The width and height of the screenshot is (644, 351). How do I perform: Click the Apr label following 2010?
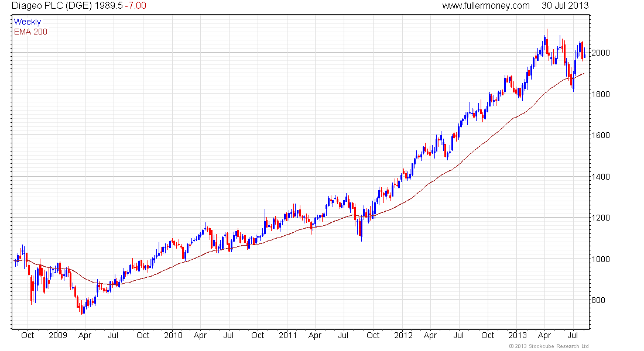point(200,335)
